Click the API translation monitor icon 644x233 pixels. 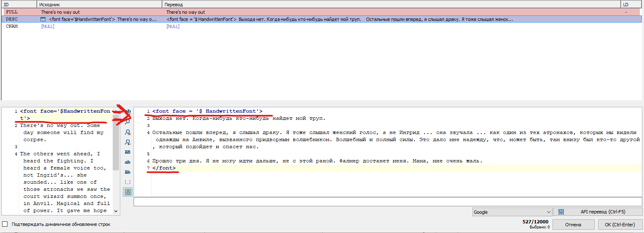pyautogui.click(x=561, y=212)
